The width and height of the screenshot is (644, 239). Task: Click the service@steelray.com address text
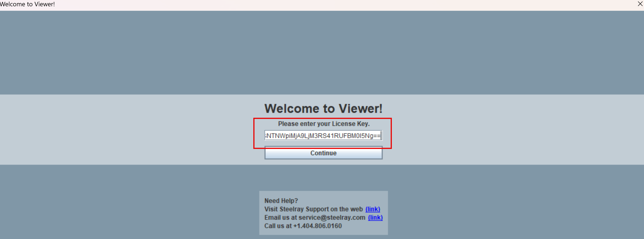point(332,218)
